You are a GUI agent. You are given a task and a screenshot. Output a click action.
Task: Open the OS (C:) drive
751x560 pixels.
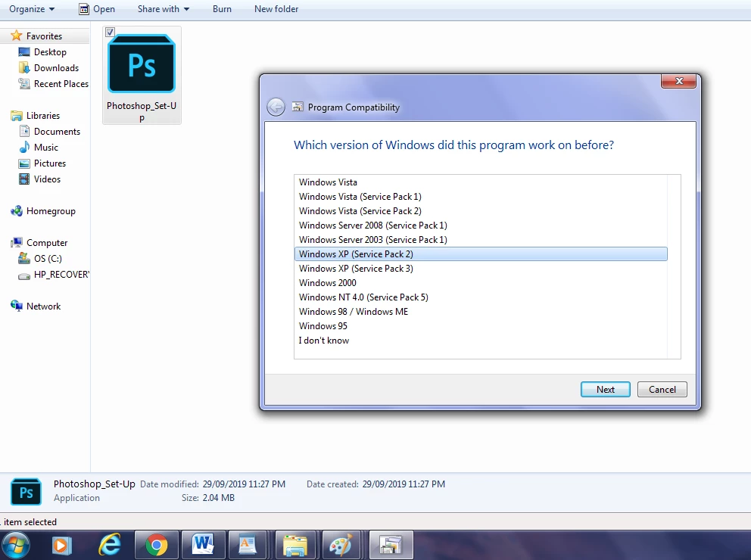tap(48, 259)
